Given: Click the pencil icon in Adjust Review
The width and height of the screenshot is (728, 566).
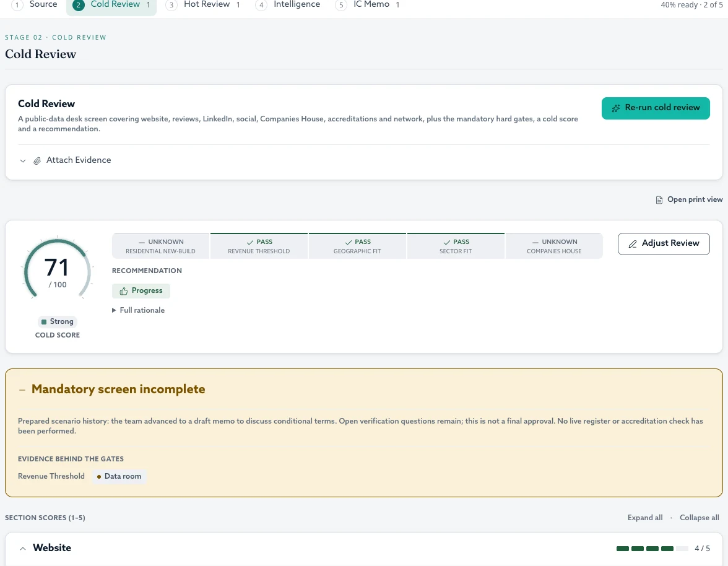Looking at the screenshot, I should point(633,244).
